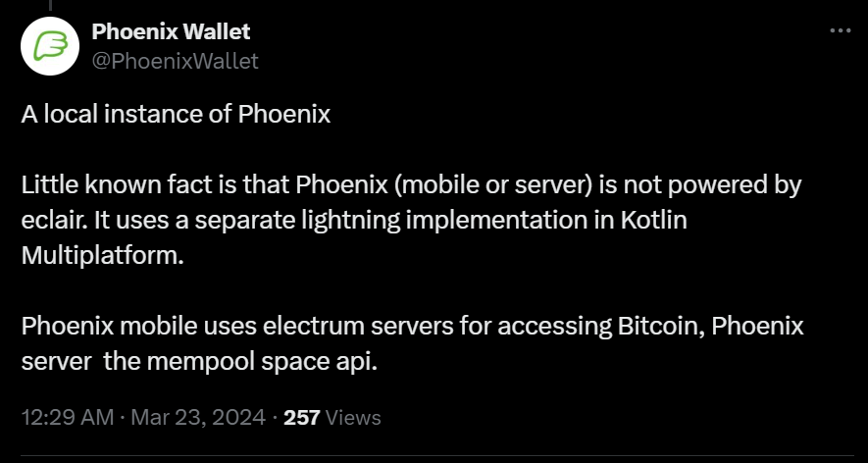Click the thread connector line above the avatar

pyautogui.click(x=50, y=6)
